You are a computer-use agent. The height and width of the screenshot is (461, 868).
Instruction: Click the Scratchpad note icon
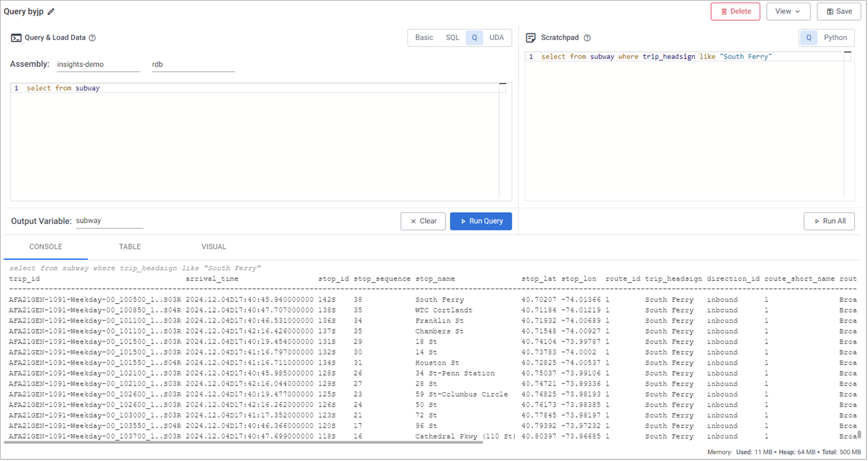pos(531,38)
